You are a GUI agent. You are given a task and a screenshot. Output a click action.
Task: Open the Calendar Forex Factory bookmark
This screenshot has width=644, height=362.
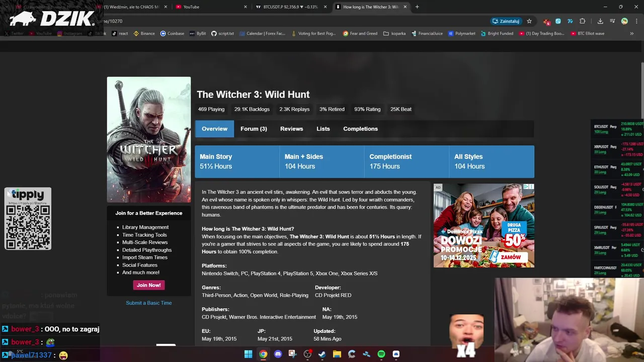262,34
